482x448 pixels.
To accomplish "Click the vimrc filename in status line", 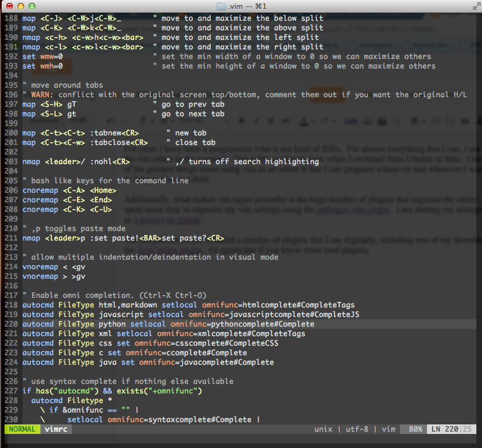I will point(56,429).
